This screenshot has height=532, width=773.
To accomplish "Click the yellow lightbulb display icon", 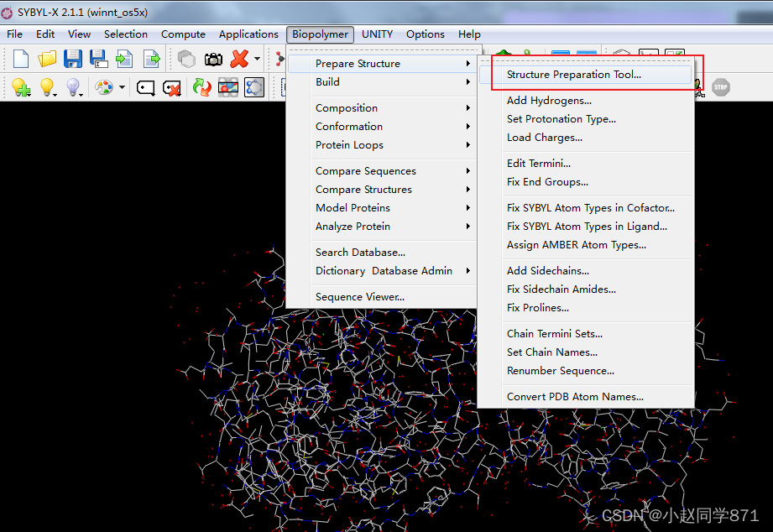I will point(47,87).
